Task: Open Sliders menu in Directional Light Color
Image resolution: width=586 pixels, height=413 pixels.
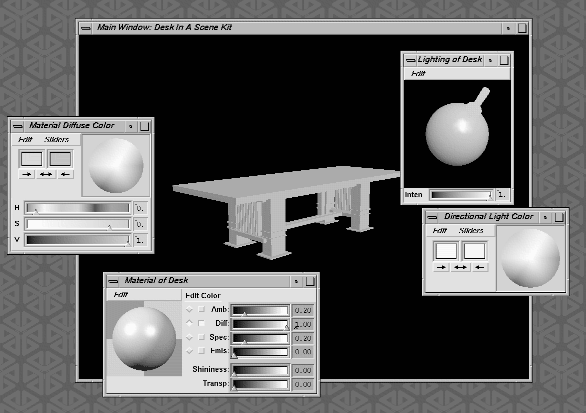Action: coord(471,231)
